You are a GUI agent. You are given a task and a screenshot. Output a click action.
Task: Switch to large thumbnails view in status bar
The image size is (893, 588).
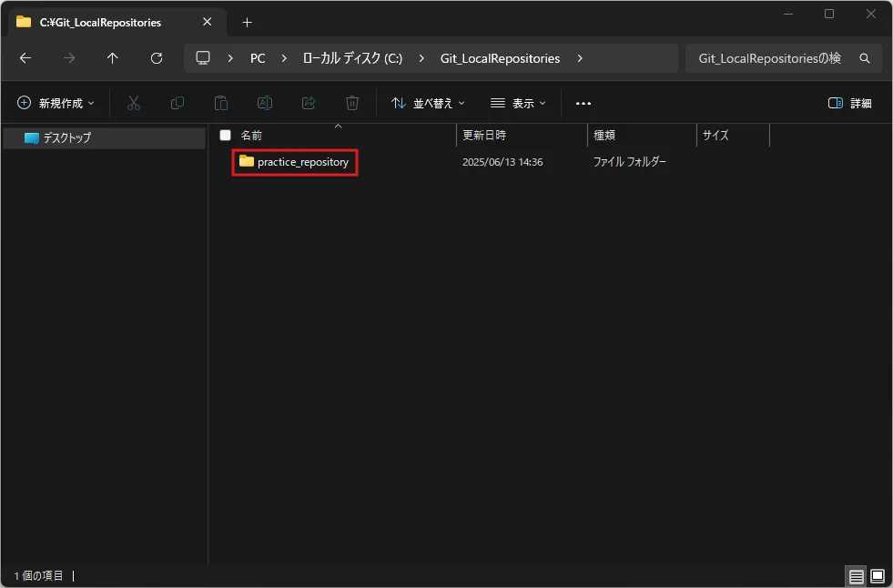878,576
